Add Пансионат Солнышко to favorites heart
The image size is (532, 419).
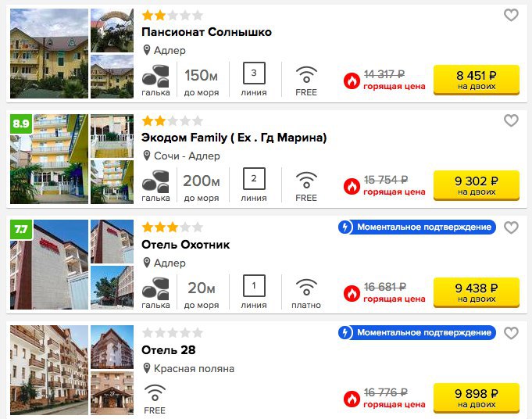point(511,15)
